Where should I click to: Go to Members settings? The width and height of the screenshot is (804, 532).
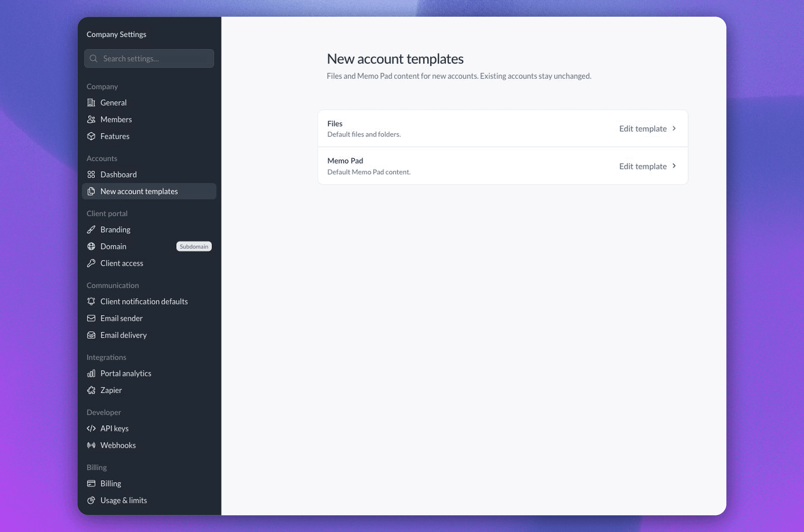(x=149, y=119)
